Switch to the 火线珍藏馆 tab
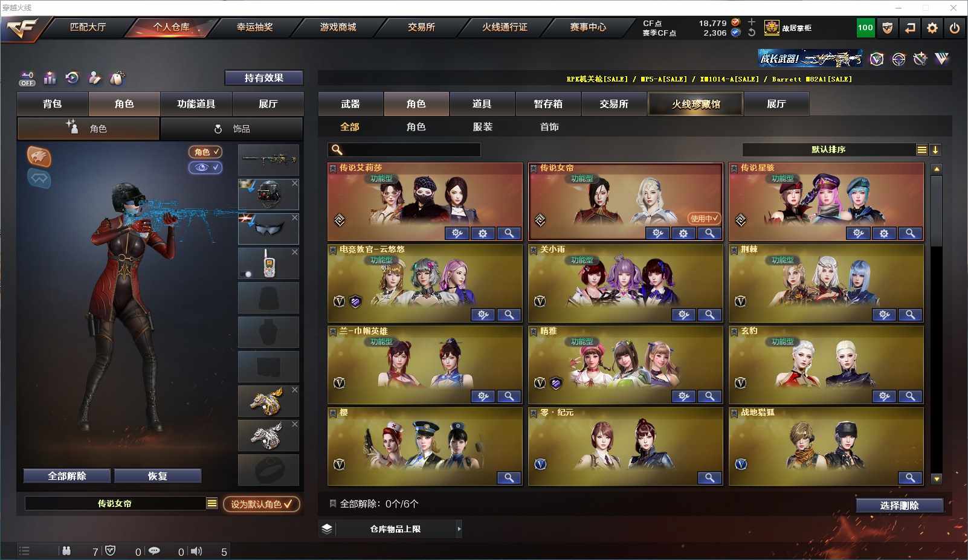The image size is (968, 560). tap(695, 104)
